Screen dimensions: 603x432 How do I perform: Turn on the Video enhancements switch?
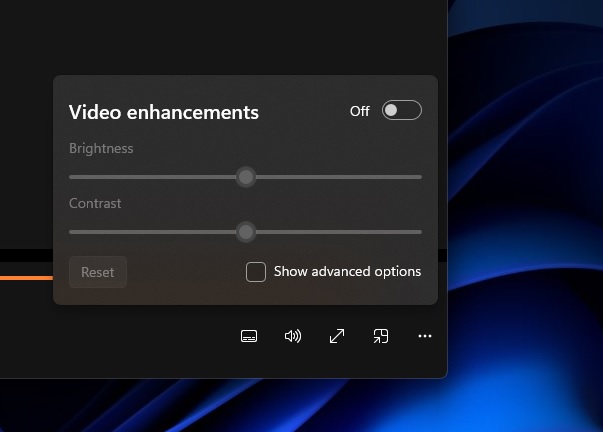[401, 111]
